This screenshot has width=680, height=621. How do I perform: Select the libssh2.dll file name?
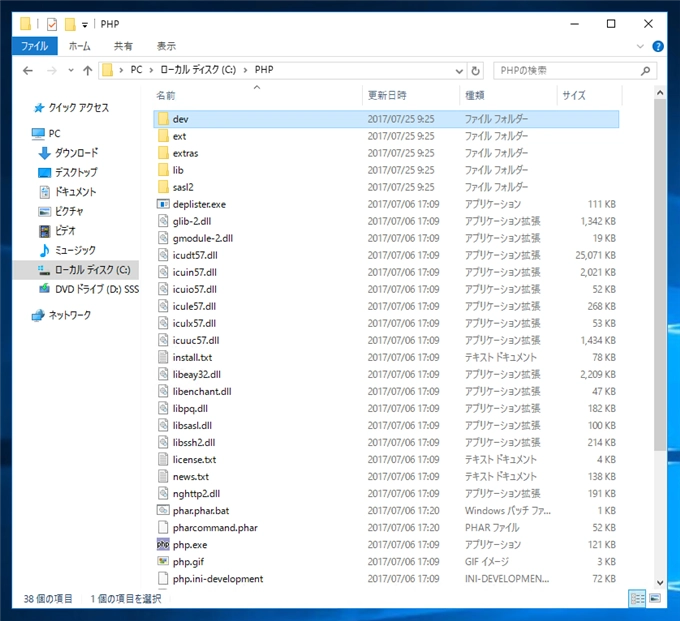194,442
